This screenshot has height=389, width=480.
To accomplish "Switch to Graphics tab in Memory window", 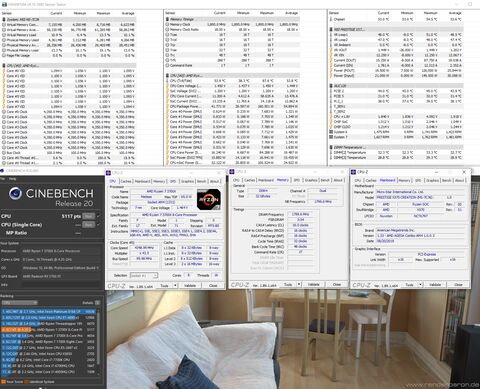I will pyautogui.click(x=311, y=180).
